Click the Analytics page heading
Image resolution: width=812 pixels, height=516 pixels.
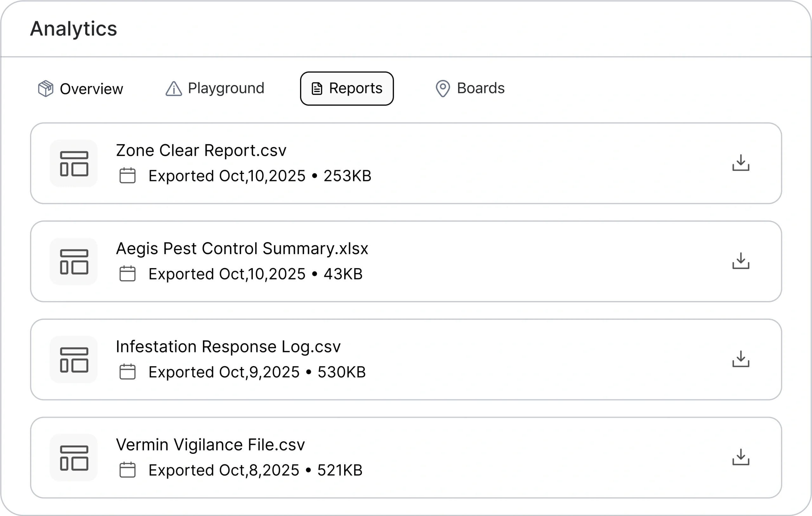(74, 29)
